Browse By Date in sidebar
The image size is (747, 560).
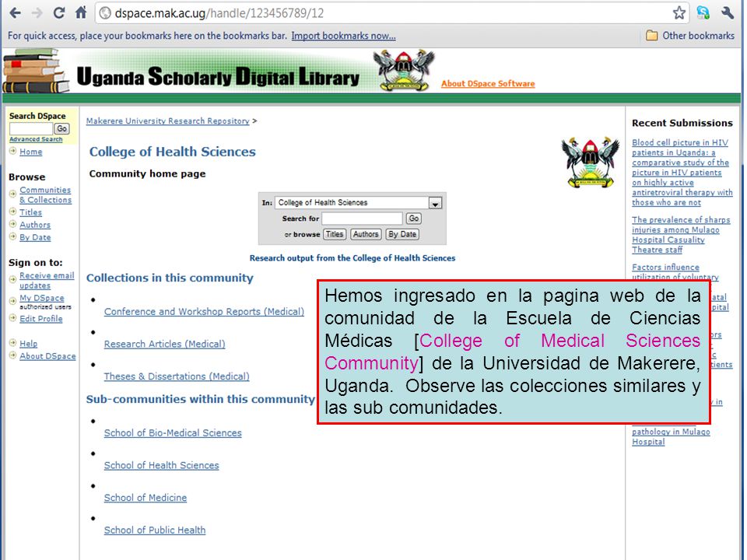coord(35,237)
